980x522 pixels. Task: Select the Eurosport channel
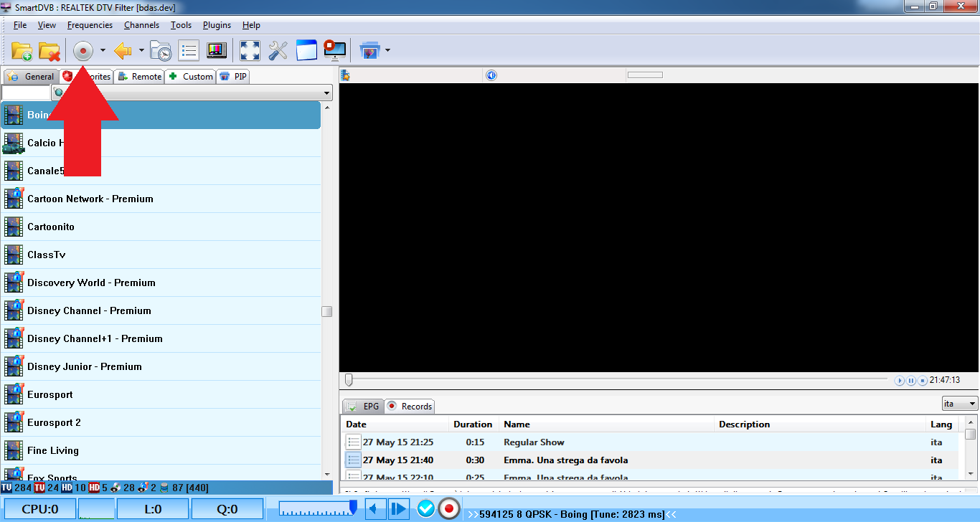[x=161, y=394]
